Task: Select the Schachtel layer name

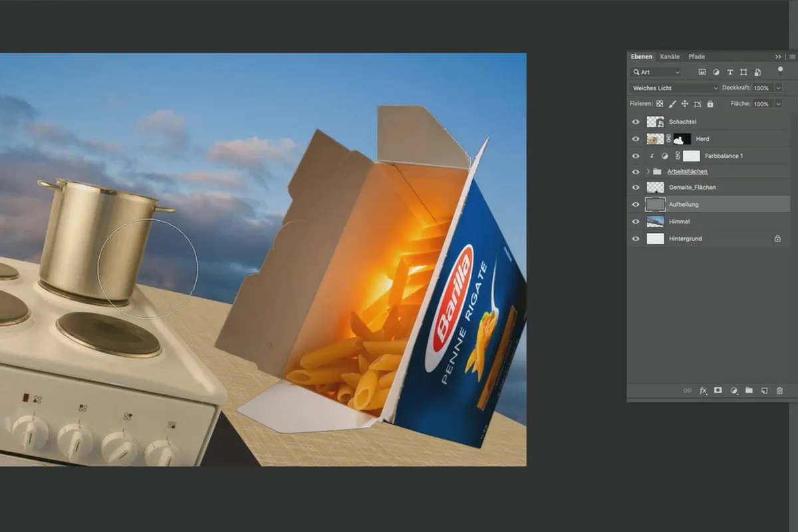Action: click(x=683, y=122)
